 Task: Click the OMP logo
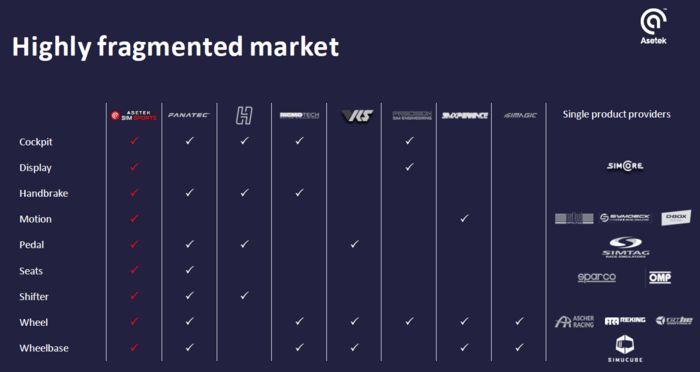(660, 277)
